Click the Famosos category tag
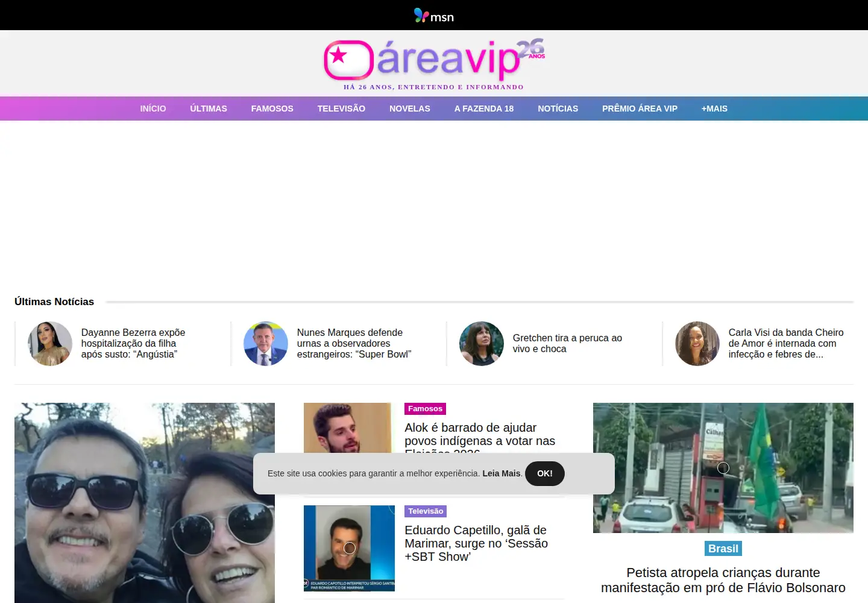The image size is (868, 603). point(425,409)
